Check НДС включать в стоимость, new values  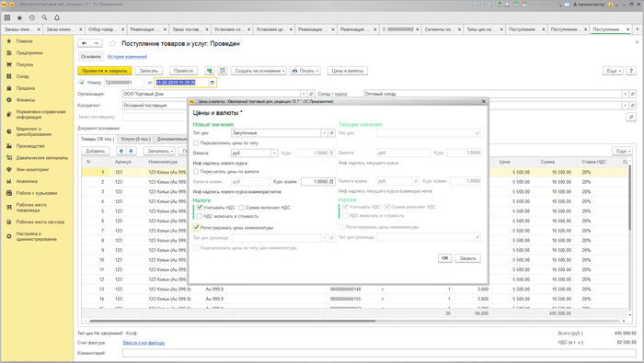pyautogui.click(x=200, y=216)
